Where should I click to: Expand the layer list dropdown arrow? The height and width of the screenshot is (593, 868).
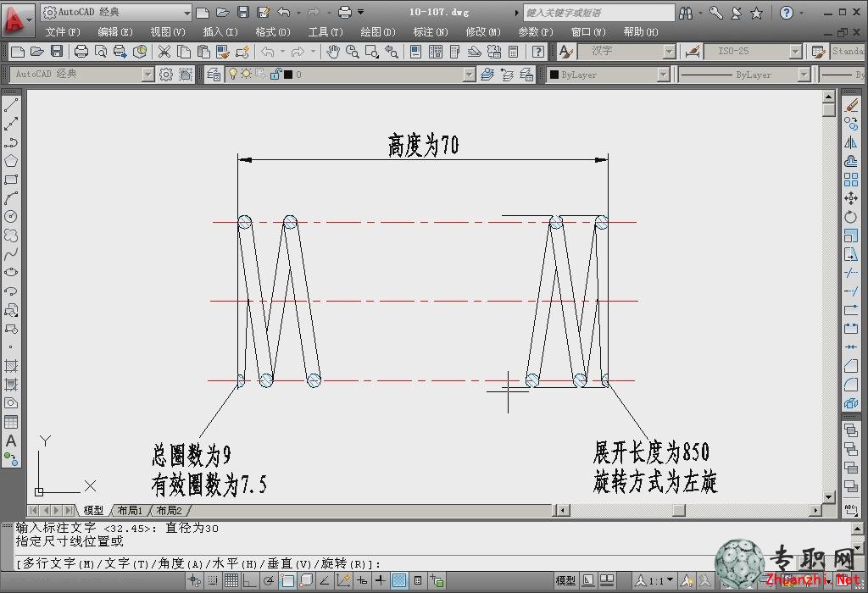pyautogui.click(x=469, y=75)
